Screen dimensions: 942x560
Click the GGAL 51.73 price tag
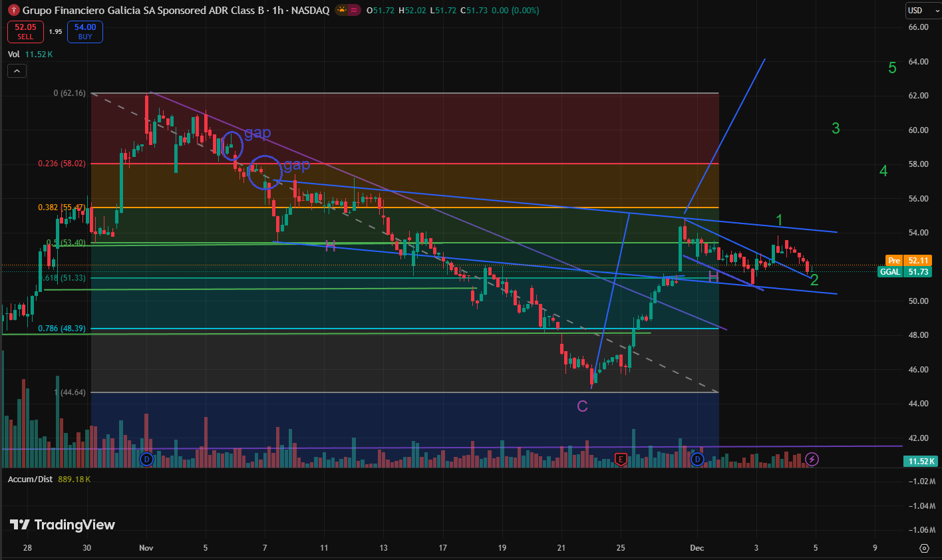point(905,272)
